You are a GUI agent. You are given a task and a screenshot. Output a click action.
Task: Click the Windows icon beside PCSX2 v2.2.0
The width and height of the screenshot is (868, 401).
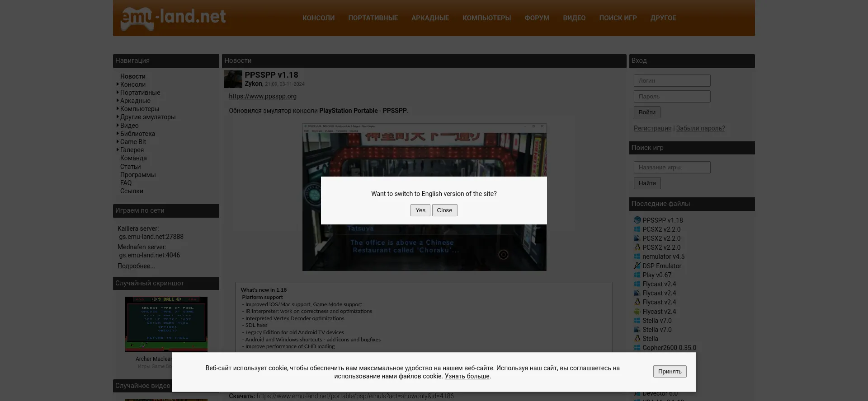[637, 229]
